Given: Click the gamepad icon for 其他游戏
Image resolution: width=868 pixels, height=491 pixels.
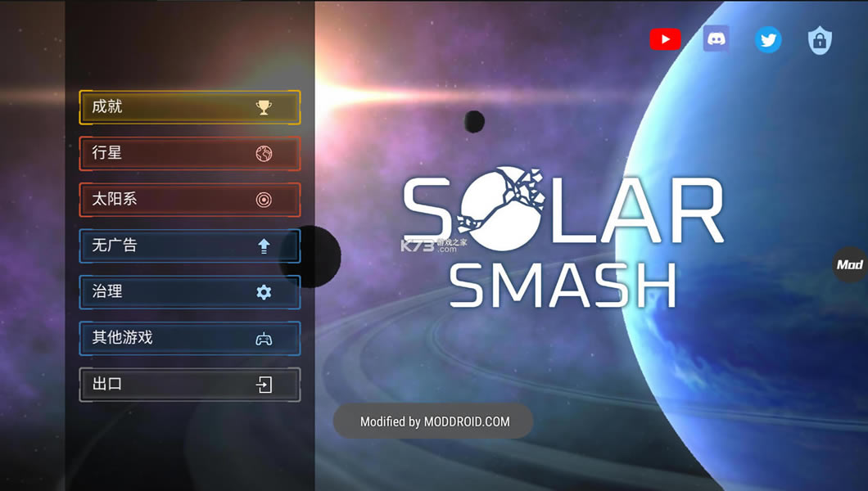Looking at the screenshot, I should click(263, 339).
